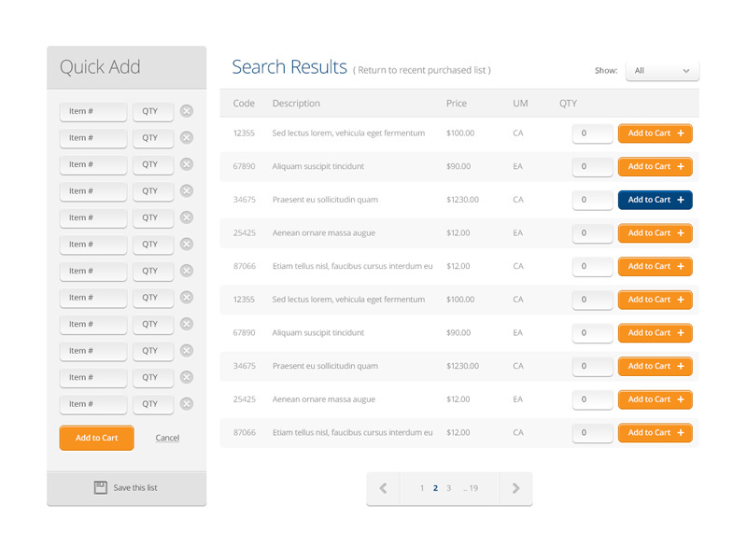Click the QTY field for code 87066
The width and height of the screenshot is (747, 560).
[592, 266]
